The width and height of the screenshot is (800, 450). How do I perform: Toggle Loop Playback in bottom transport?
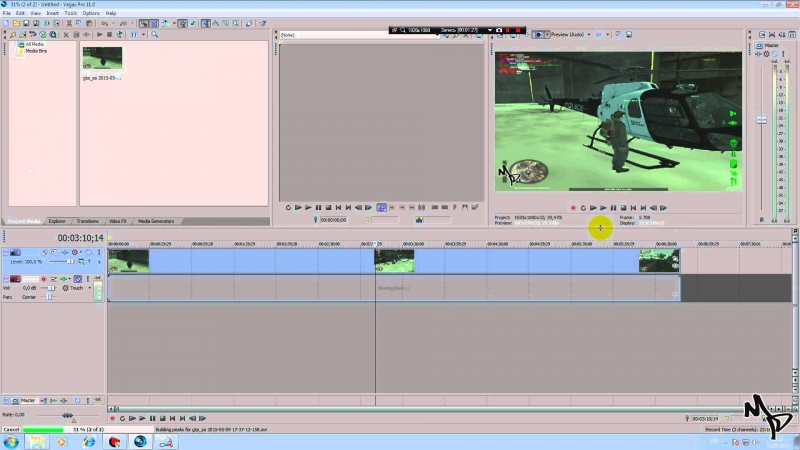(x=122, y=418)
